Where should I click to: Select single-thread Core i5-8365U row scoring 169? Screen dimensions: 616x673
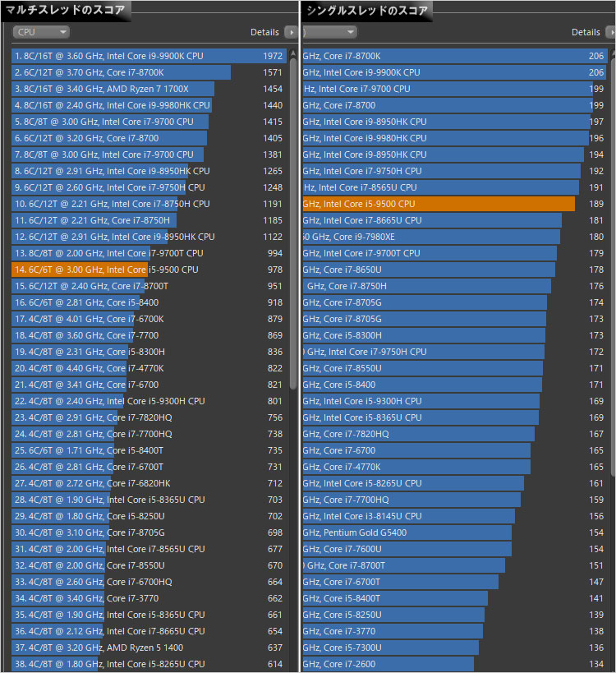455,417
